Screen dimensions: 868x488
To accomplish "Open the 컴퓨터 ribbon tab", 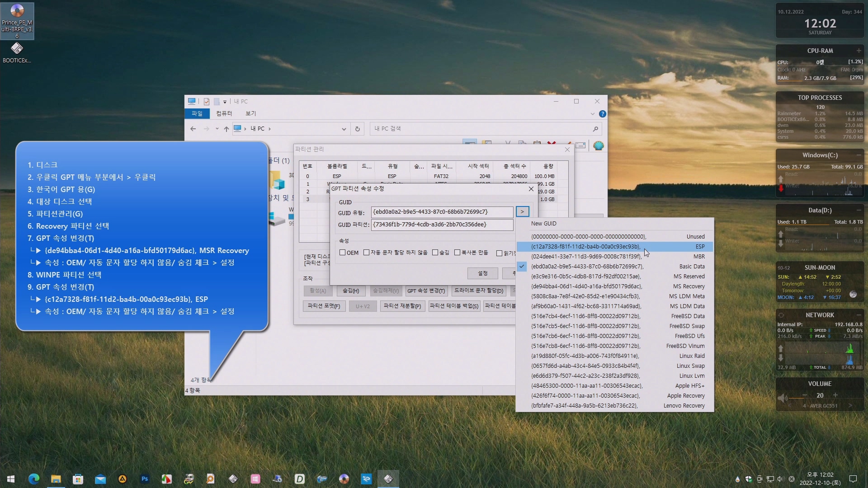I will tap(224, 113).
